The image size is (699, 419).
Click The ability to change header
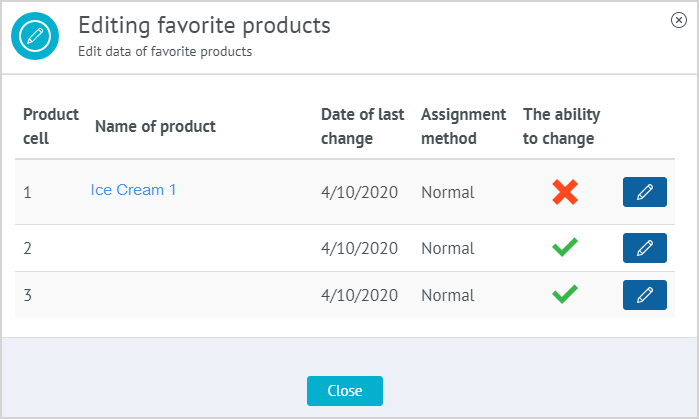(559, 126)
